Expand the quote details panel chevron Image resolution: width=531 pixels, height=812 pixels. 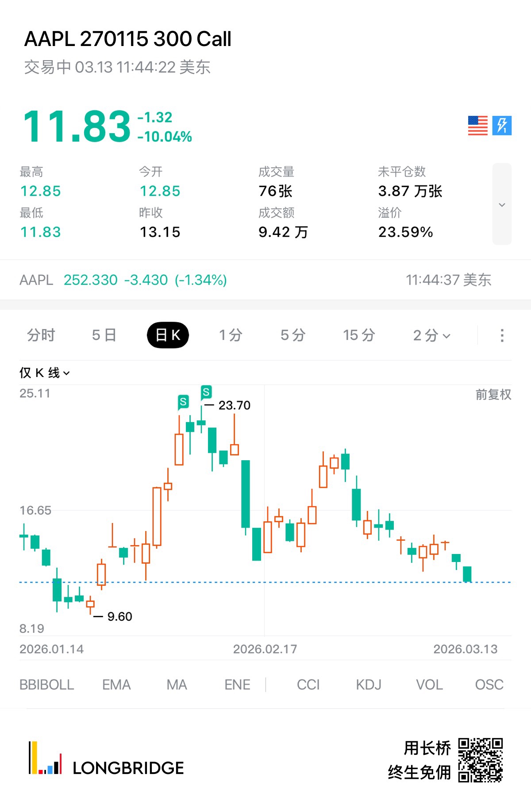click(x=502, y=204)
